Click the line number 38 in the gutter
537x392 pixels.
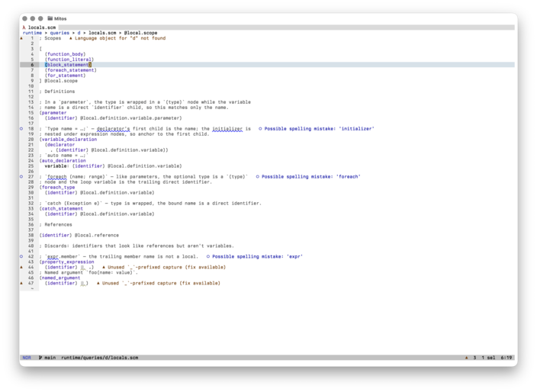pyautogui.click(x=31, y=235)
